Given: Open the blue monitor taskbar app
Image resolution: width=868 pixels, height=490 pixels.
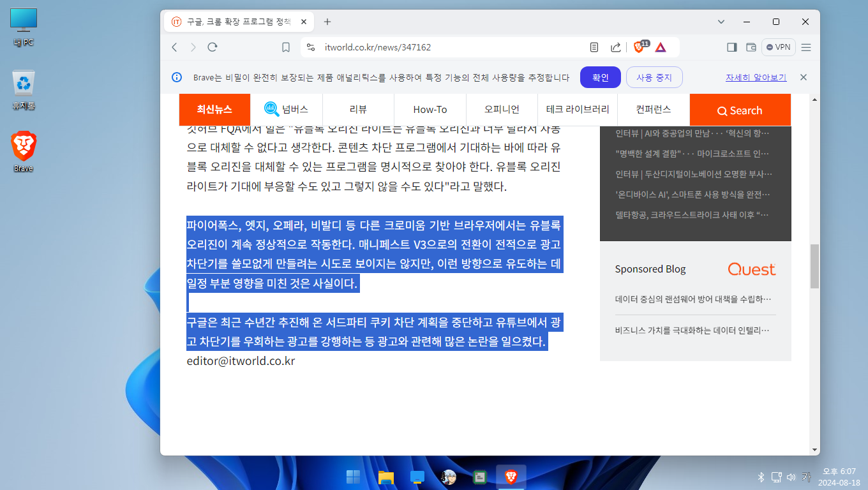Looking at the screenshot, I should 417,477.
